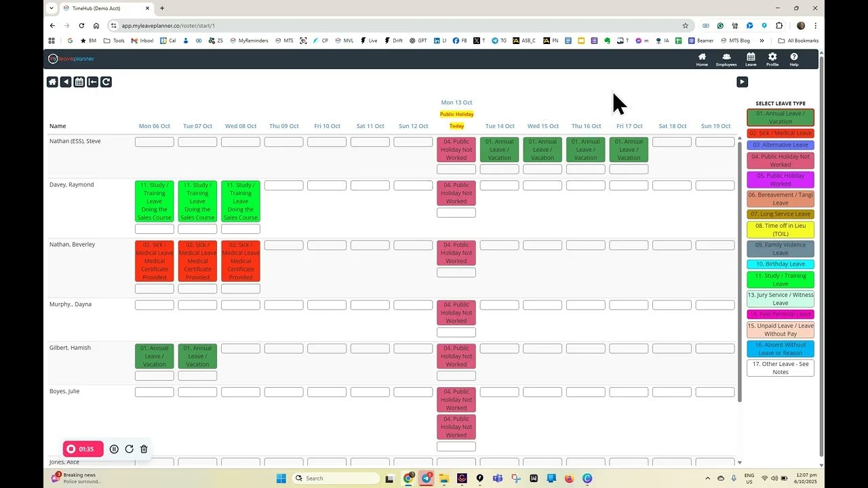Refresh the roster using the reload icon
Viewport: 868px width, 488px height.
[106, 81]
